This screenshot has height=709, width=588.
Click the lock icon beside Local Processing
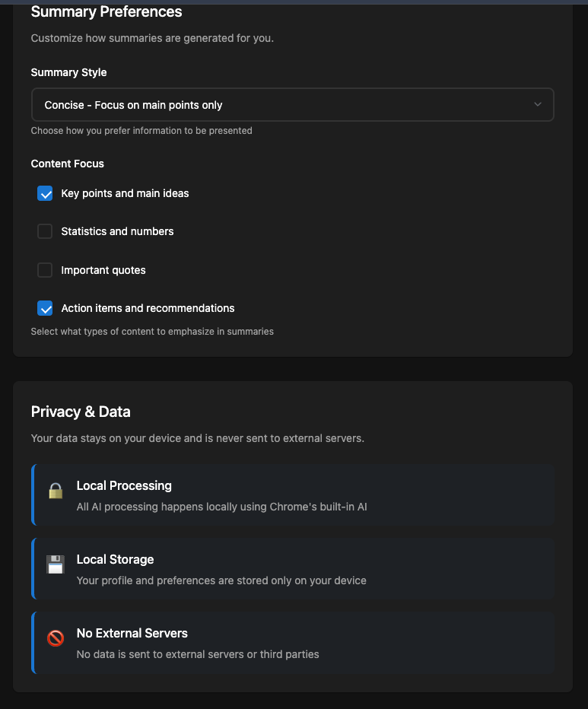tap(56, 491)
